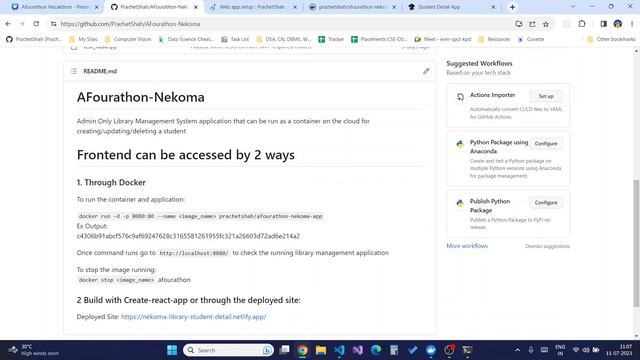Click Python icon for Publish Python Package
The height and width of the screenshot is (360, 640).
coord(460,203)
